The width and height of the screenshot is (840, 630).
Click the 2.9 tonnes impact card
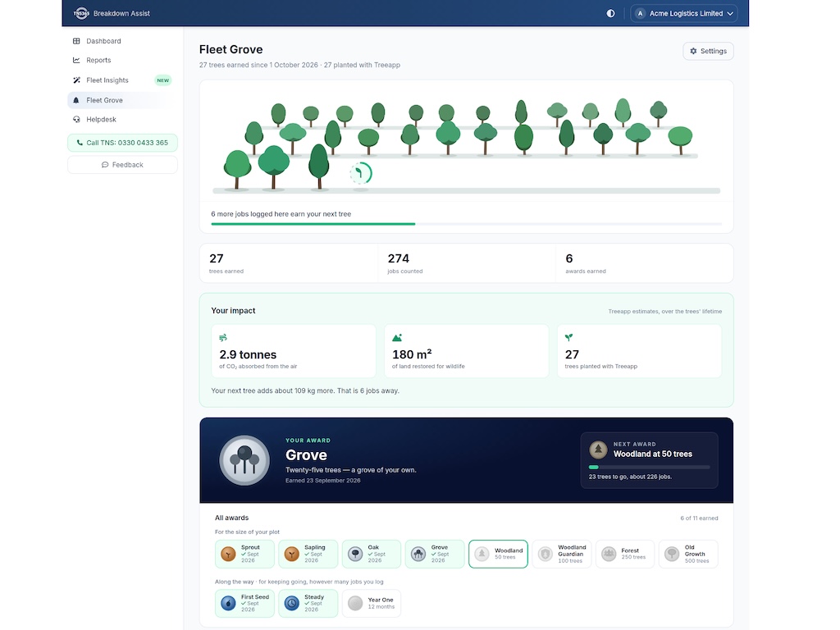[294, 351]
